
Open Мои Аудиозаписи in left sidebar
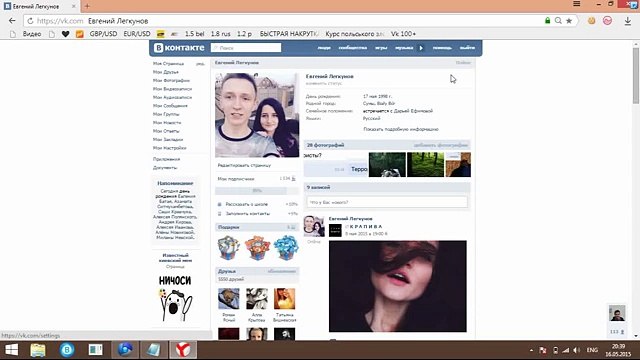[x=172, y=97]
